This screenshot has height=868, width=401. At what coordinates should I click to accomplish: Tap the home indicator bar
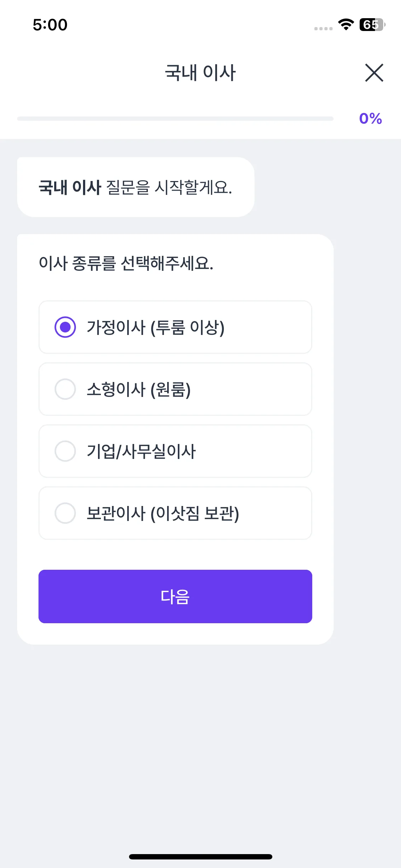tap(200, 857)
